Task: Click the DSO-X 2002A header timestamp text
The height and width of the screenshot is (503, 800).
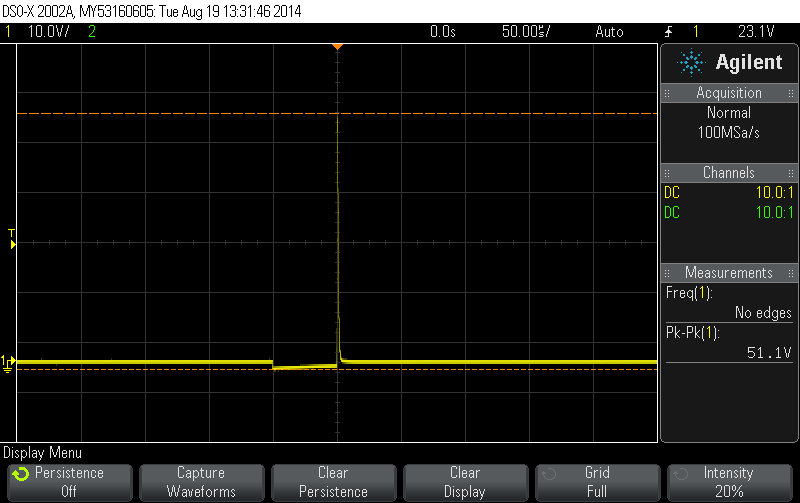Action: pyautogui.click(x=152, y=11)
